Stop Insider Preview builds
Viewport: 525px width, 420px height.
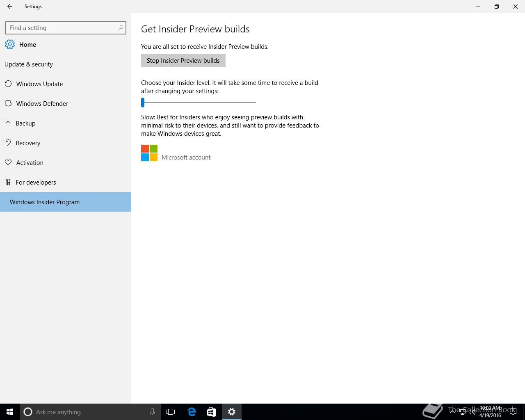[x=183, y=60]
